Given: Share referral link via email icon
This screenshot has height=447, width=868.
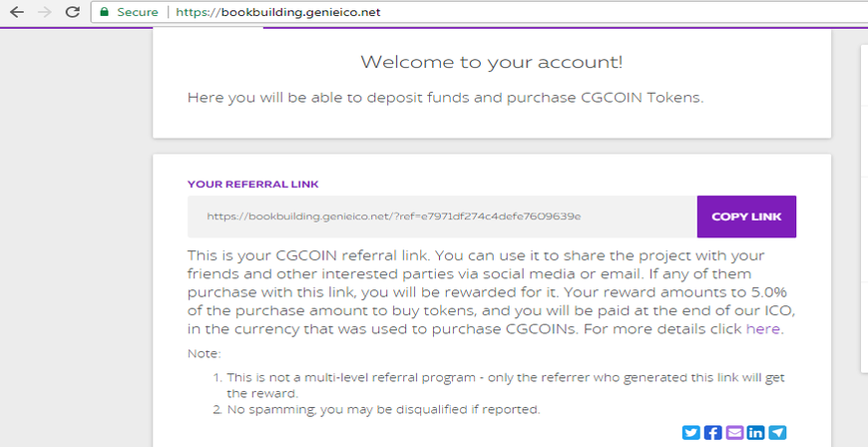Looking at the screenshot, I should [x=734, y=432].
